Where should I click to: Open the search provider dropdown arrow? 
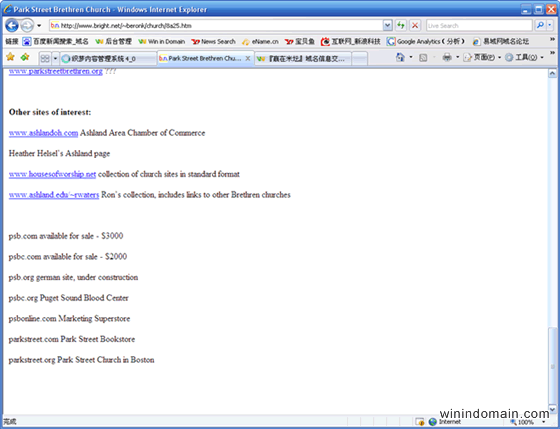coord(550,25)
